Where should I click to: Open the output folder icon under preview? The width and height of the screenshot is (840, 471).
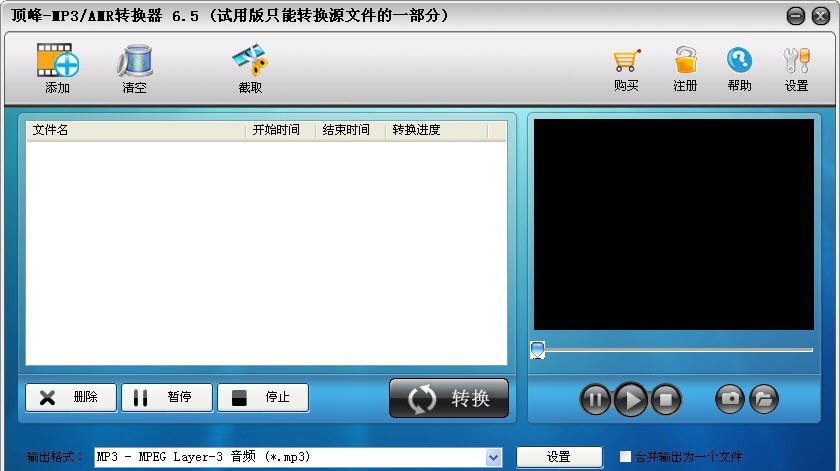(x=764, y=399)
